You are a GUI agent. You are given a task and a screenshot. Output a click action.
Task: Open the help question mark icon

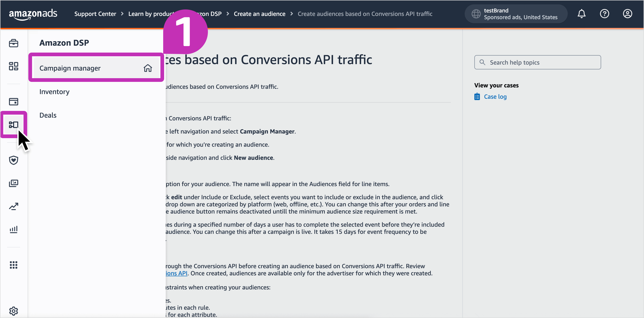pos(605,14)
